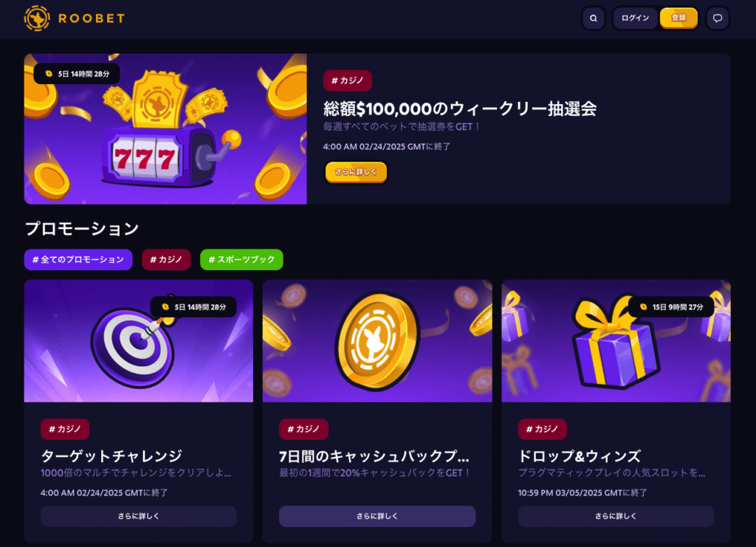The width and height of the screenshot is (756, 547).
Task: Open search with the magnifier icon
Action: [593, 18]
